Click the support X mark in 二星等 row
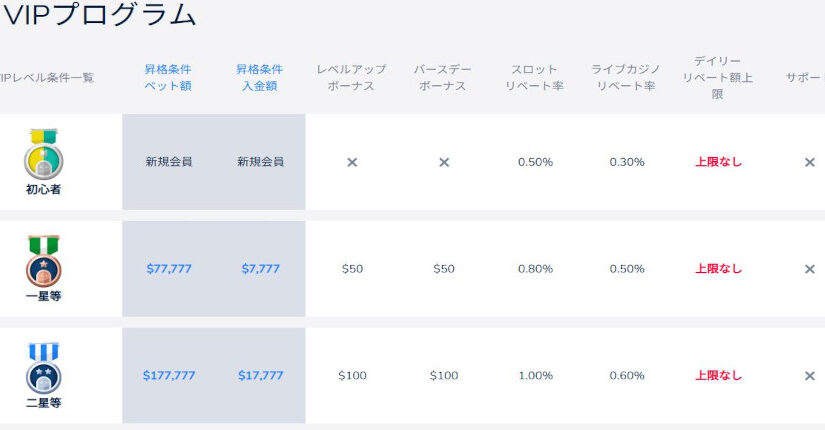Screen dimensions: 825x430 (x=810, y=376)
